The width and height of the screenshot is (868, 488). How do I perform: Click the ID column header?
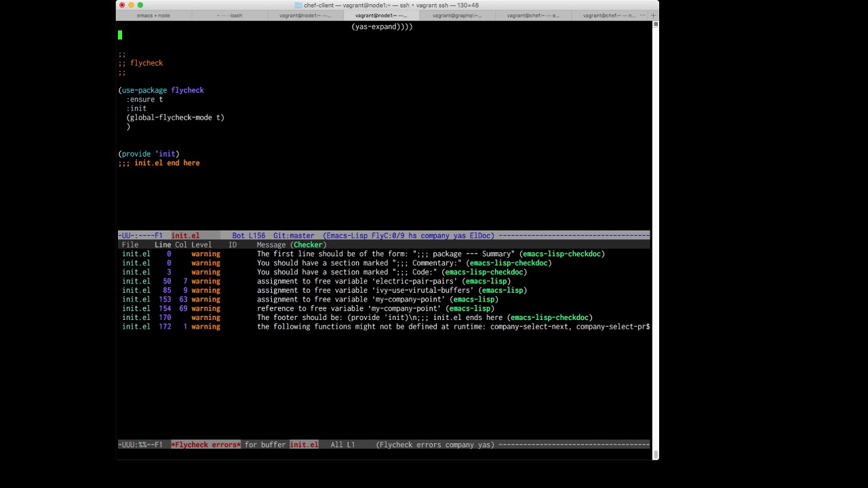(233, 245)
